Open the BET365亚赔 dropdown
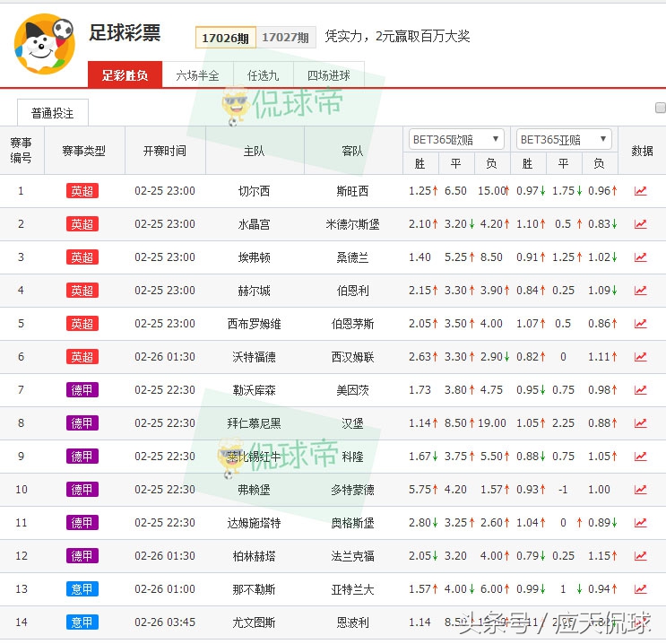The image size is (666, 644). click(564, 139)
